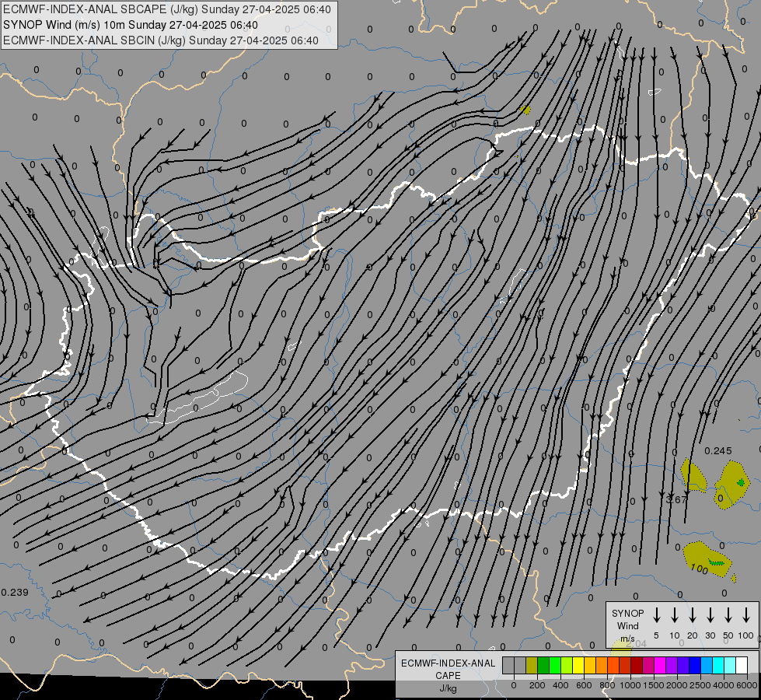Click the 200 tick label on CAPE scale
The width and height of the screenshot is (761, 700).
coord(537,685)
